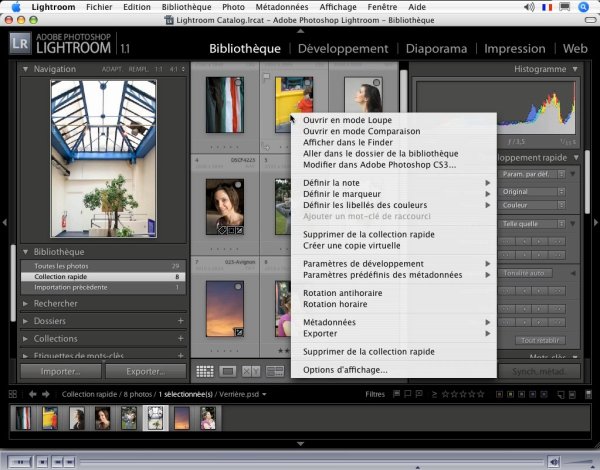Image resolution: width=600 pixels, height=470 pixels.
Task: Switch to Grid view in toolbar
Action: coord(205,371)
